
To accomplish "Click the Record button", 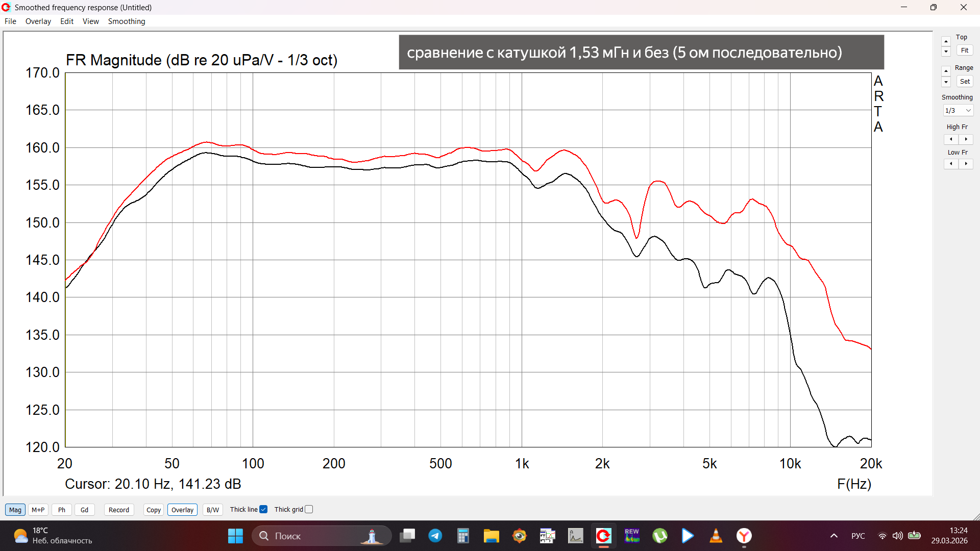I will pos(118,510).
